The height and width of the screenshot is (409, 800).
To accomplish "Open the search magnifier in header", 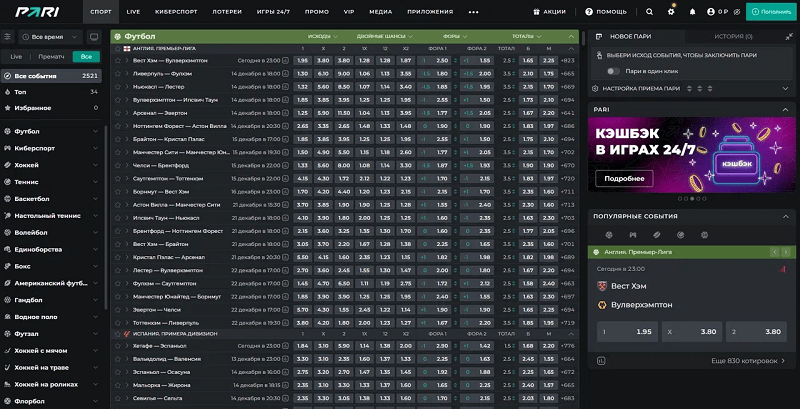I will pyautogui.click(x=648, y=12).
